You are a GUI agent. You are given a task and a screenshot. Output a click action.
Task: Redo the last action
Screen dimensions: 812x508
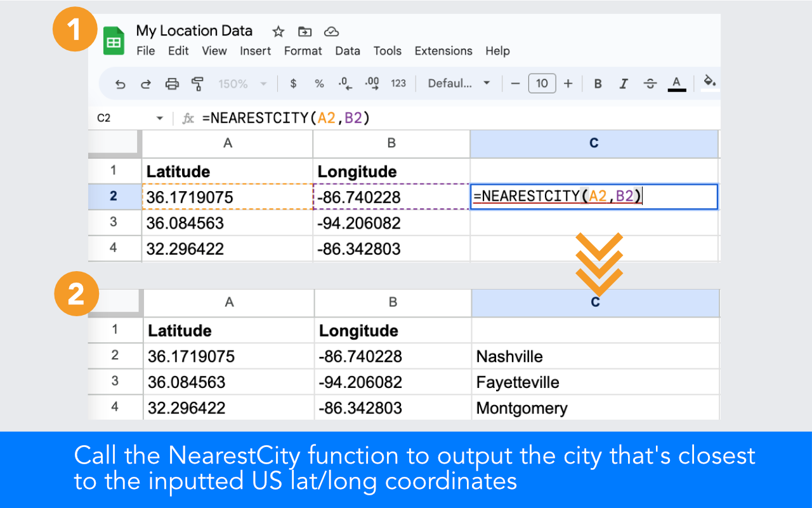[x=146, y=83]
